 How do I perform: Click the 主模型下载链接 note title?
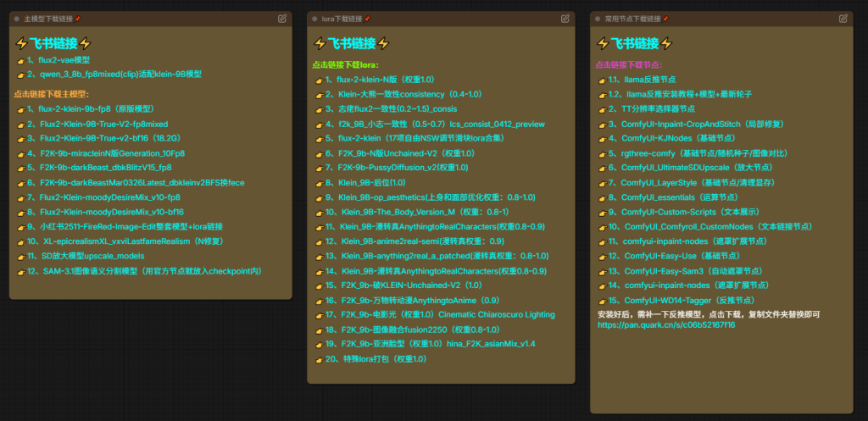click(48, 19)
